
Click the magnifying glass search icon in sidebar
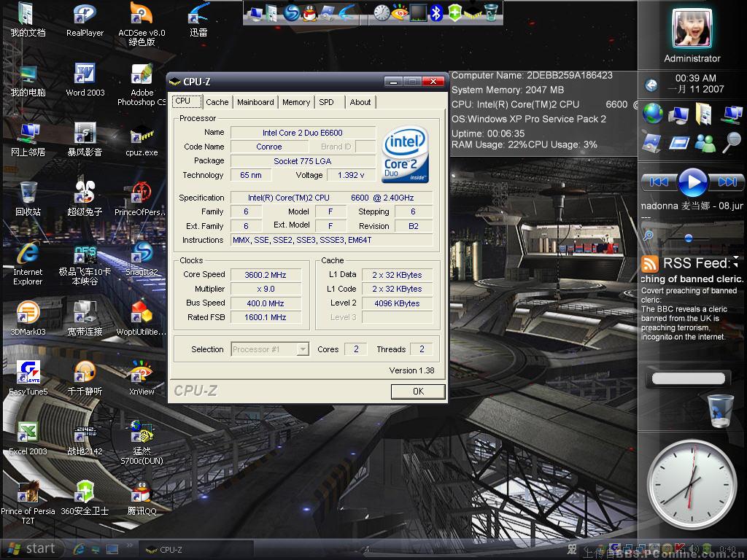tap(731, 143)
